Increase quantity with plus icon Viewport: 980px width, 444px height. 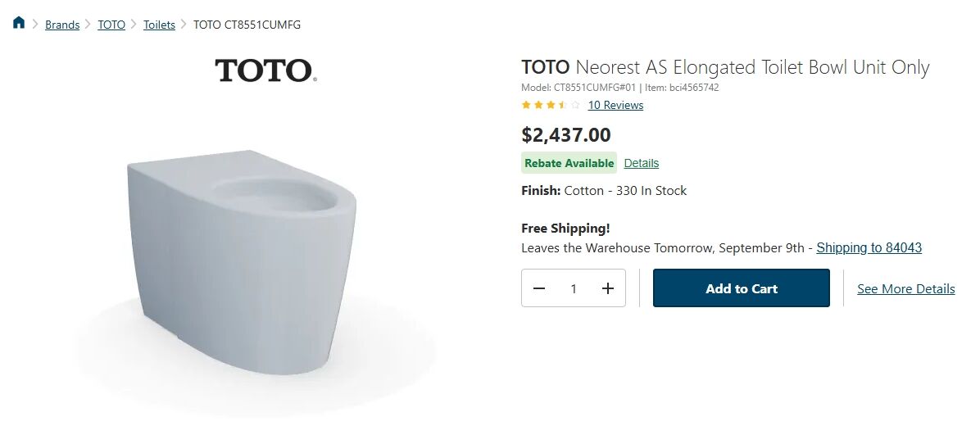608,288
